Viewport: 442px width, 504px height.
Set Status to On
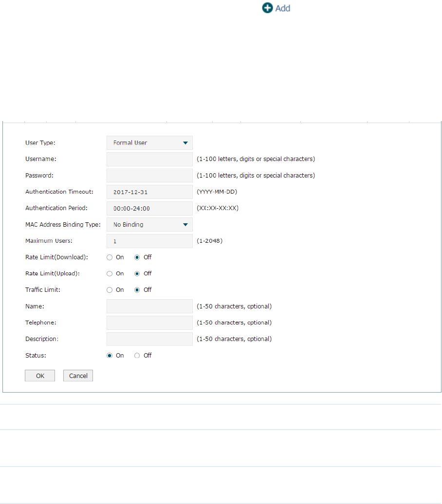tap(110, 356)
